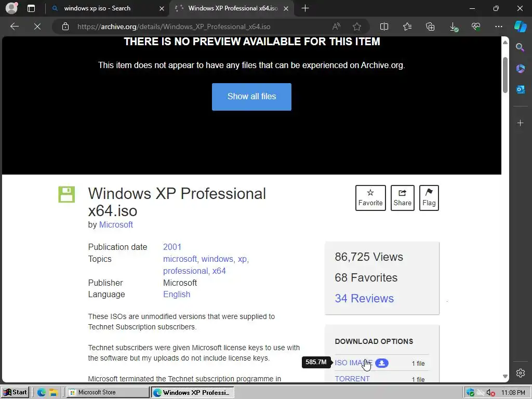Open sidebar search icon
The image size is (532, 399).
click(x=520, y=47)
